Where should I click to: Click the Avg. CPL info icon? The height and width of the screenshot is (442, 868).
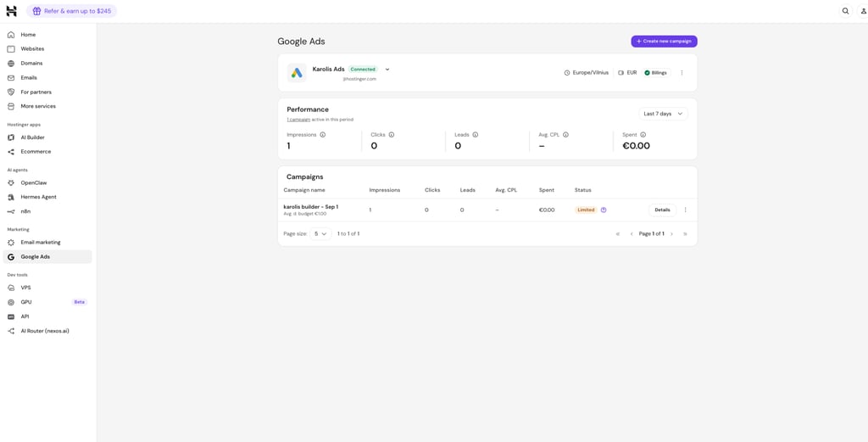565,135
